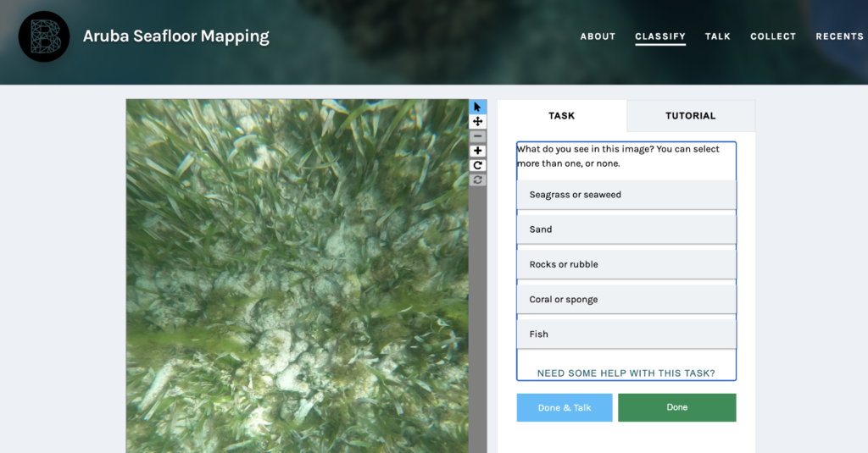The width and height of the screenshot is (868, 453).
Task: Select the pan move tool
Action: pos(477,122)
